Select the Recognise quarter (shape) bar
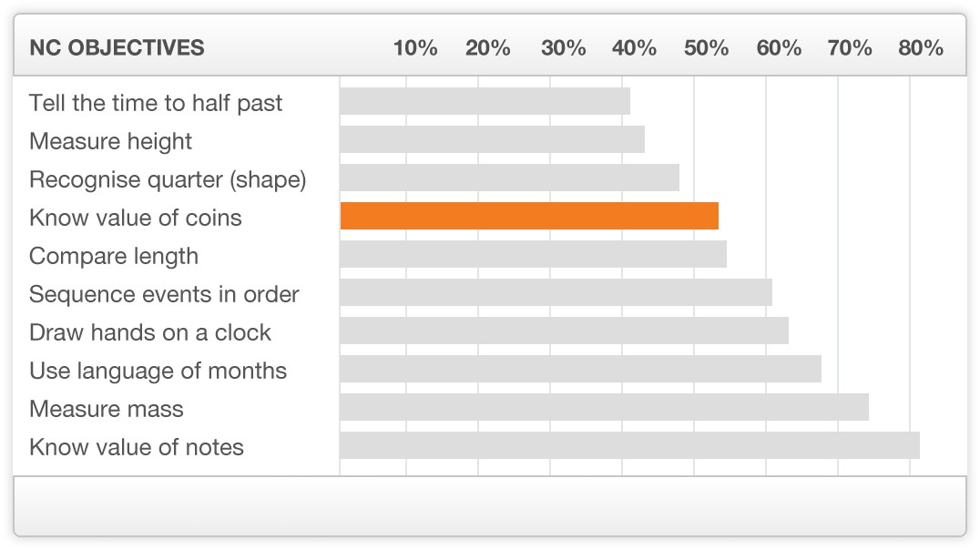The image size is (980, 550). 509,178
